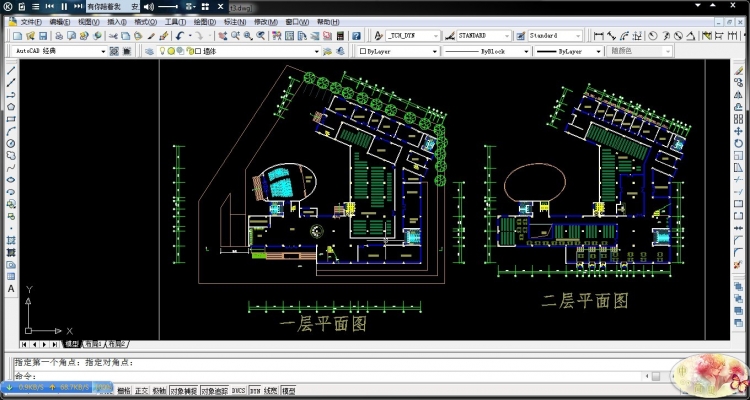Toggle the DYN dynamic input button
Viewport: 750px width, 400px height.
(x=255, y=391)
